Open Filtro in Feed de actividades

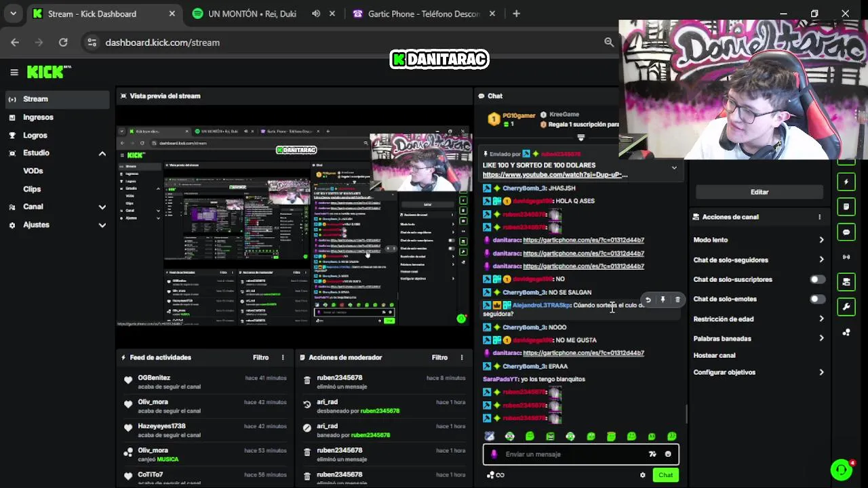tap(261, 357)
